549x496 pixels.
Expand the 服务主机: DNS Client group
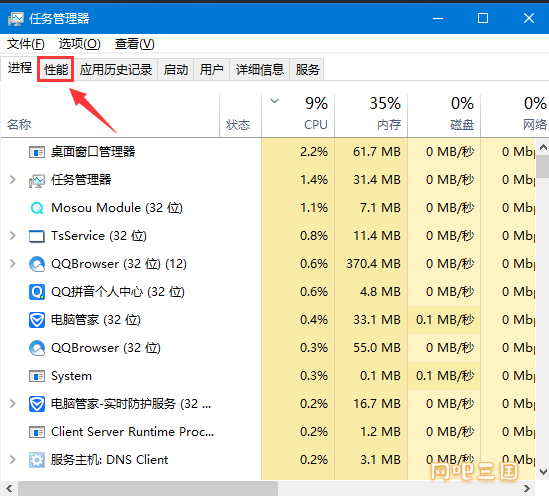tap(13, 460)
